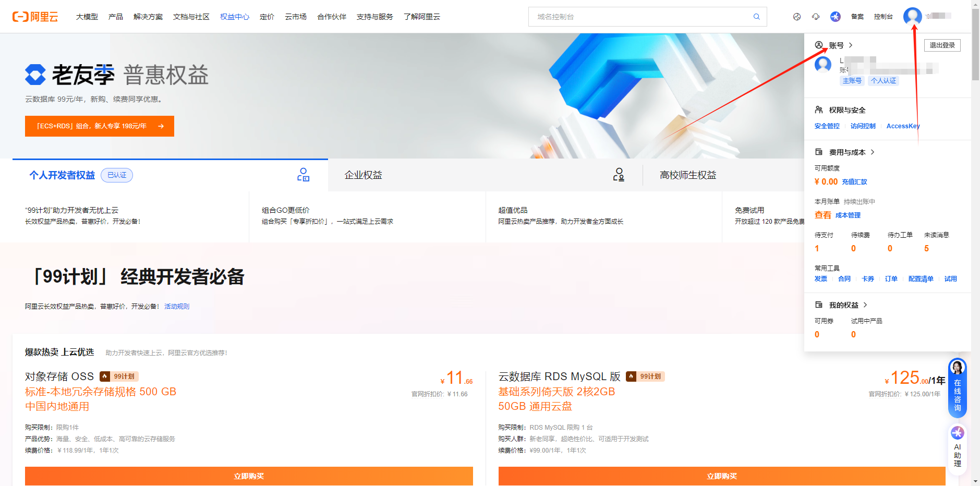Open the 产品 menu in top navigation
Image resolution: width=980 pixels, height=486 pixels.
click(115, 16)
